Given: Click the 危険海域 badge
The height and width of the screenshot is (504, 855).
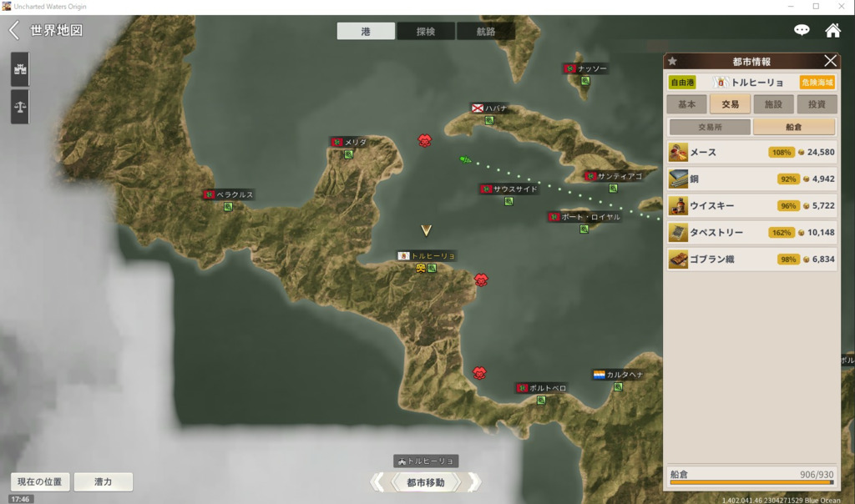Looking at the screenshot, I should click(x=817, y=83).
